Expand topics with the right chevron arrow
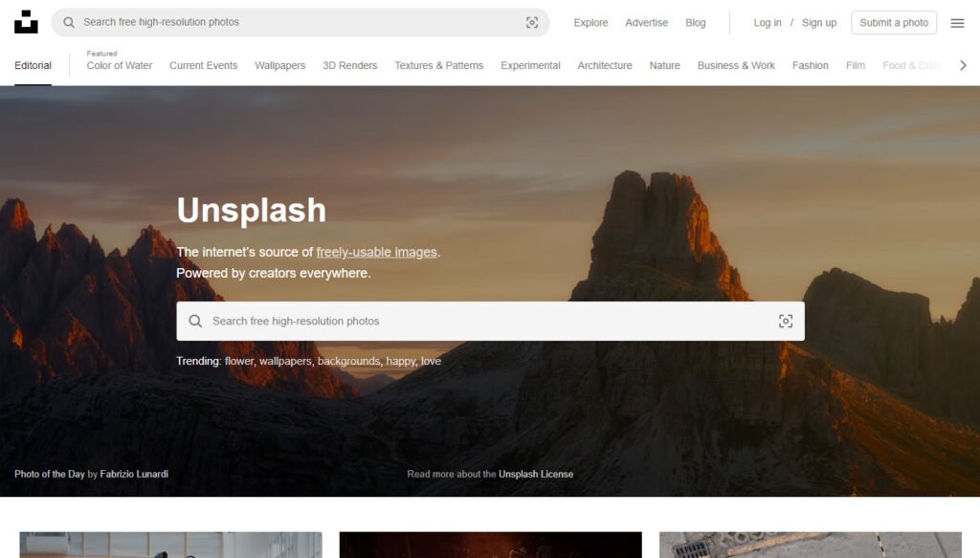 click(963, 65)
